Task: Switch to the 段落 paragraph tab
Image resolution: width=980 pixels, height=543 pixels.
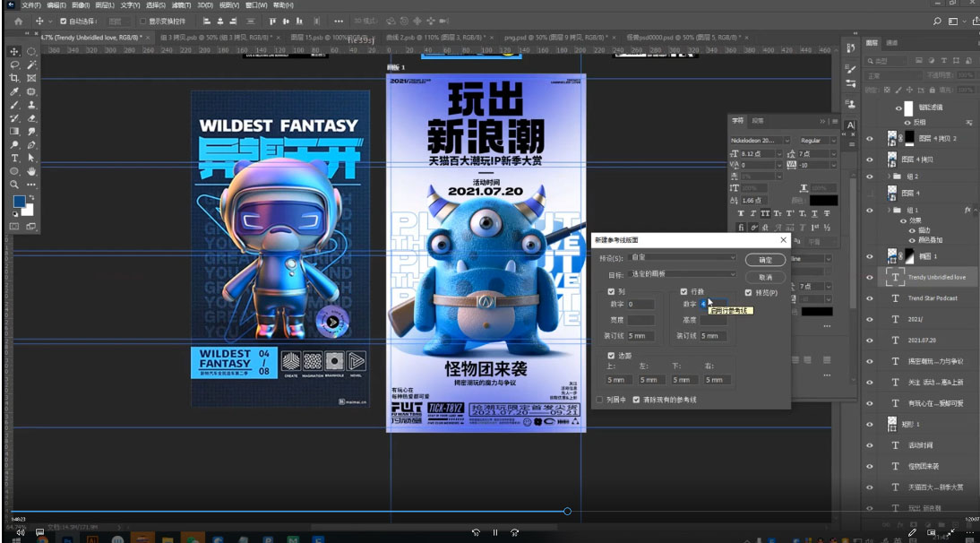Action: click(758, 121)
